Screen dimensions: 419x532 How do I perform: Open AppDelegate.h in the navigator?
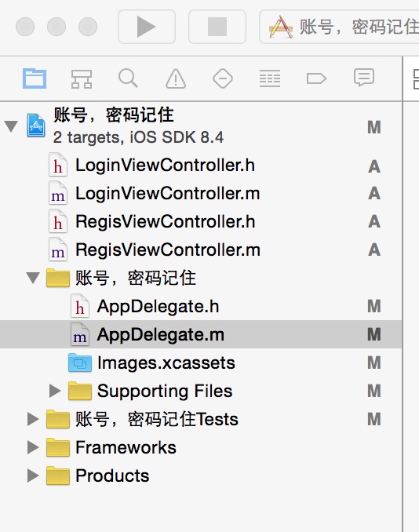point(201,306)
